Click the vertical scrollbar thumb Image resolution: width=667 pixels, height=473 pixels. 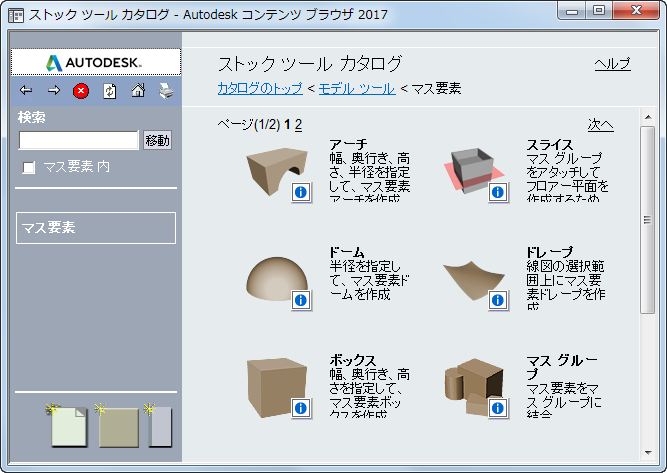click(648, 219)
